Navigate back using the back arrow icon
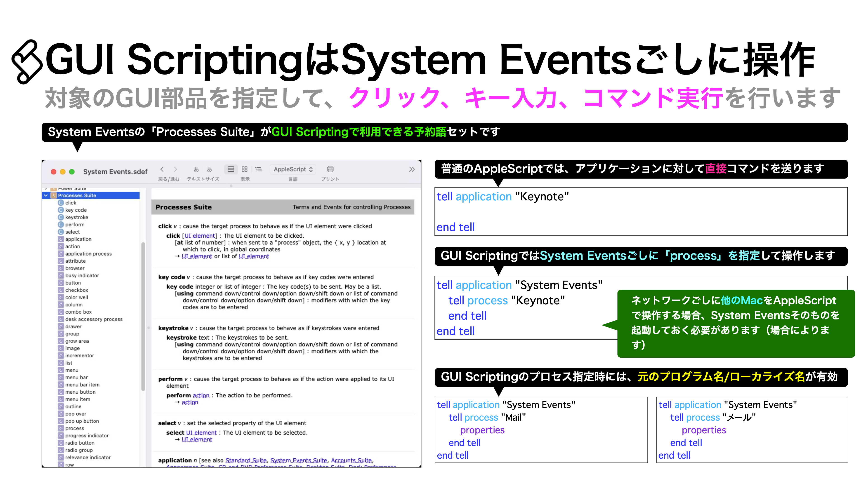The height and width of the screenshot is (488, 868). (x=163, y=169)
